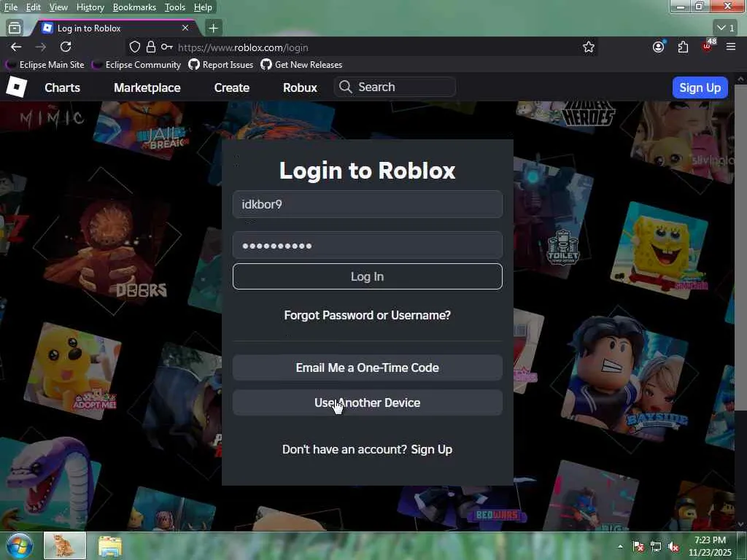Open Get New Releases bookmark
The height and width of the screenshot is (560, 747).
[x=301, y=65]
